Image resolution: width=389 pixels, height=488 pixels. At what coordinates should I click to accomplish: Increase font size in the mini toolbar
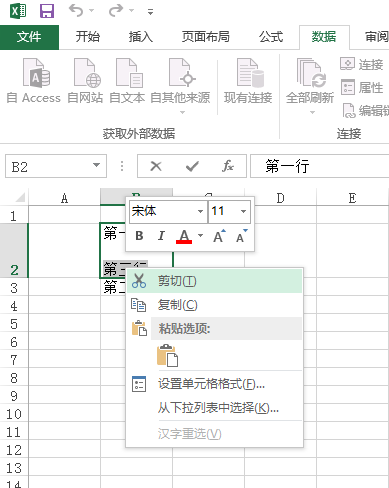[219, 236]
